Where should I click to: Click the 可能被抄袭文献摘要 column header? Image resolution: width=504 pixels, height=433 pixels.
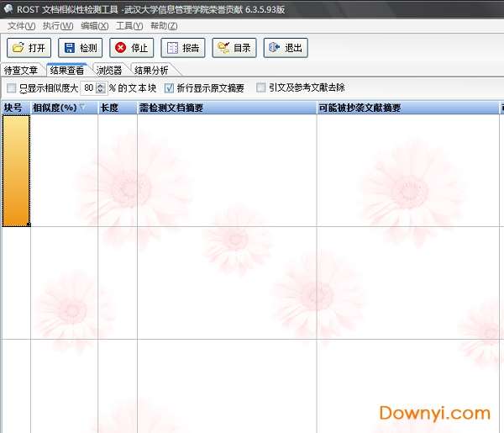pos(408,108)
